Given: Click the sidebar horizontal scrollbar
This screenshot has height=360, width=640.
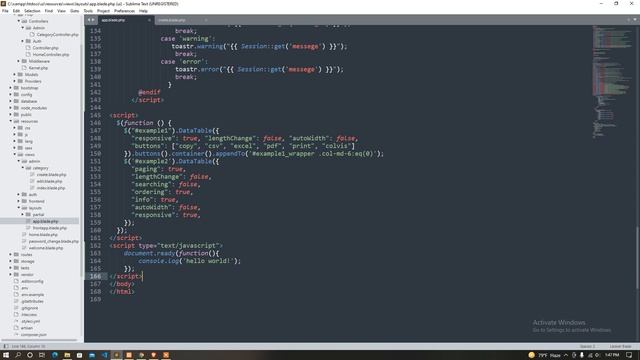Looking at the screenshot, I should point(39,340).
